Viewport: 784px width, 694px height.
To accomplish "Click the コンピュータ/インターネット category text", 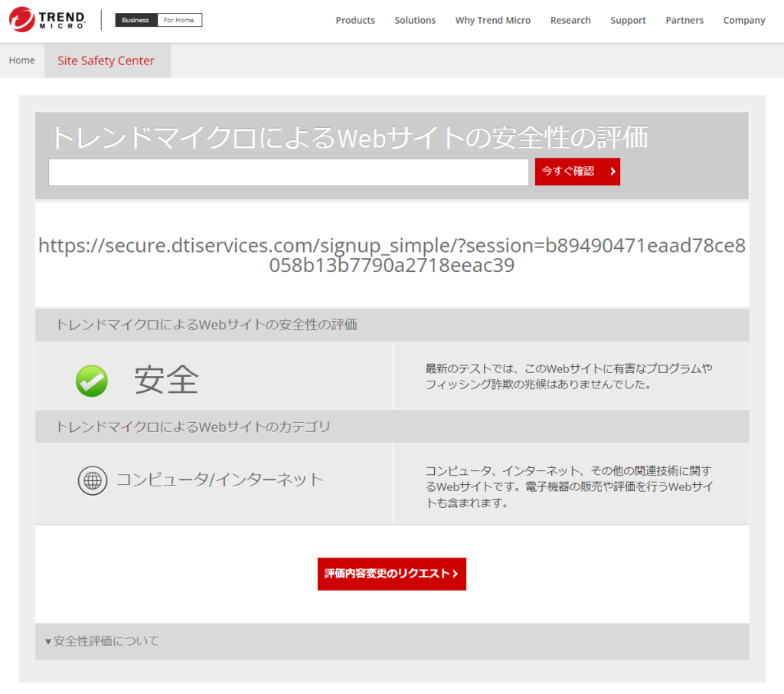I will point(220,480).
